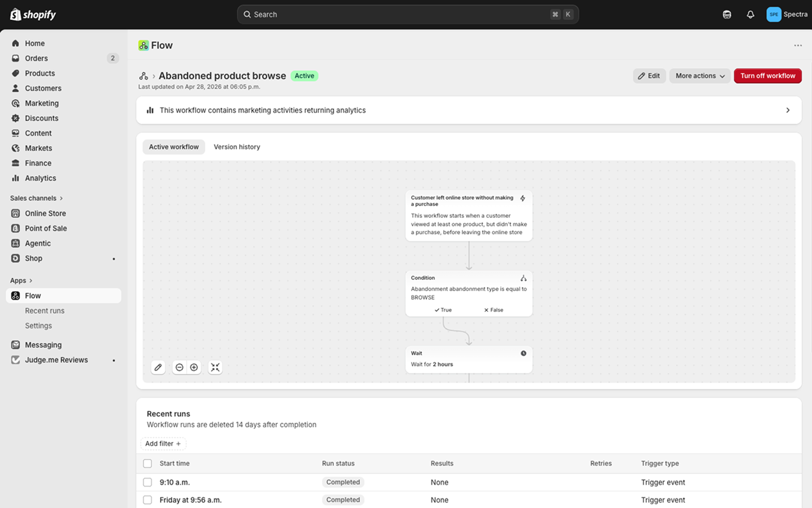Click the True branch label
This screenshot has width=812, height=508.
click(x=443, y=310)
